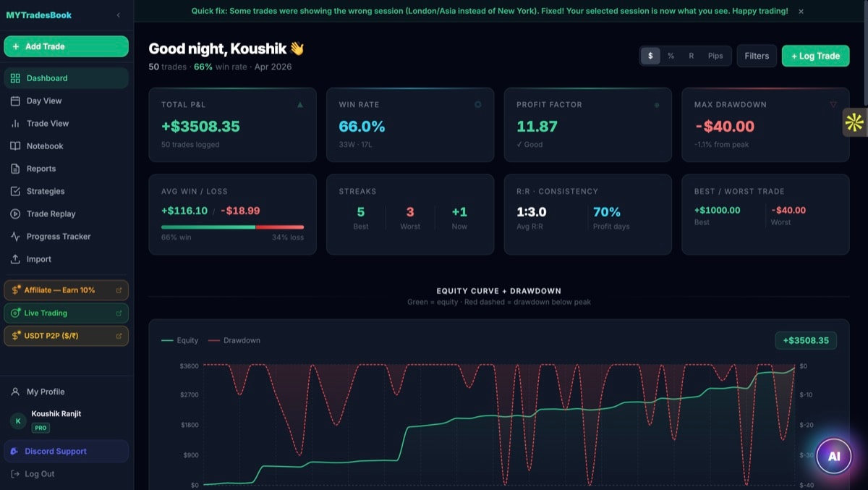The height and width of the screenshot is (490, 868).
Task: Collapse the sidebar with the chevron
Action: pos(118,13)
